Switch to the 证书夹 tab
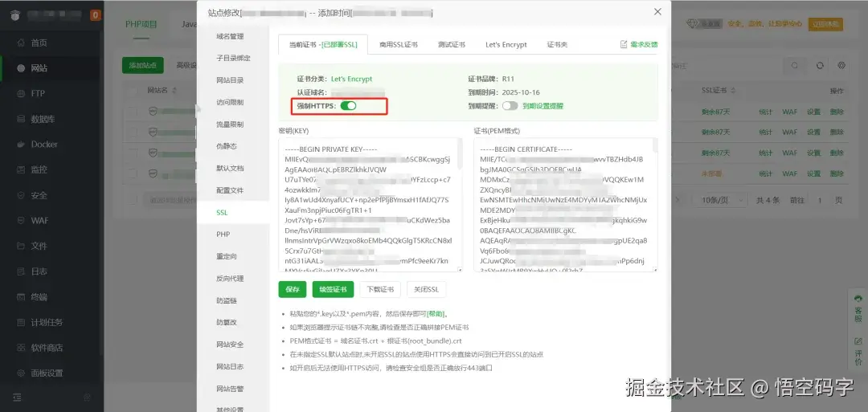The image size is (868, 412). (x=558, y=45)
